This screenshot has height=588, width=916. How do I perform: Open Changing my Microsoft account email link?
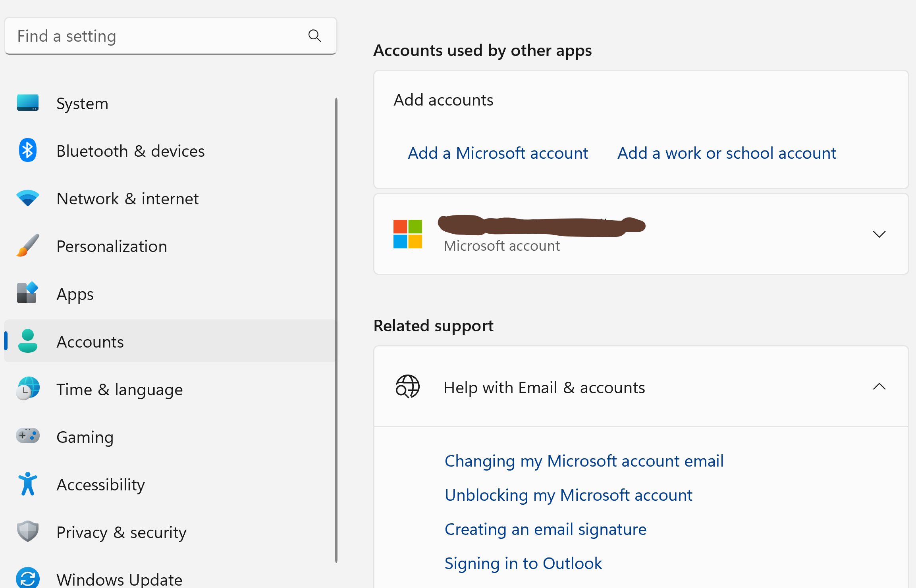click(584, 461)
